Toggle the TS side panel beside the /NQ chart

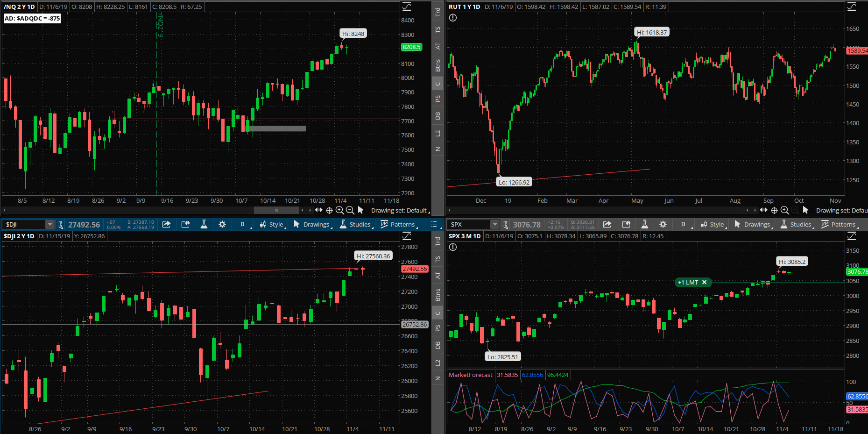click(x=438, y=29)
